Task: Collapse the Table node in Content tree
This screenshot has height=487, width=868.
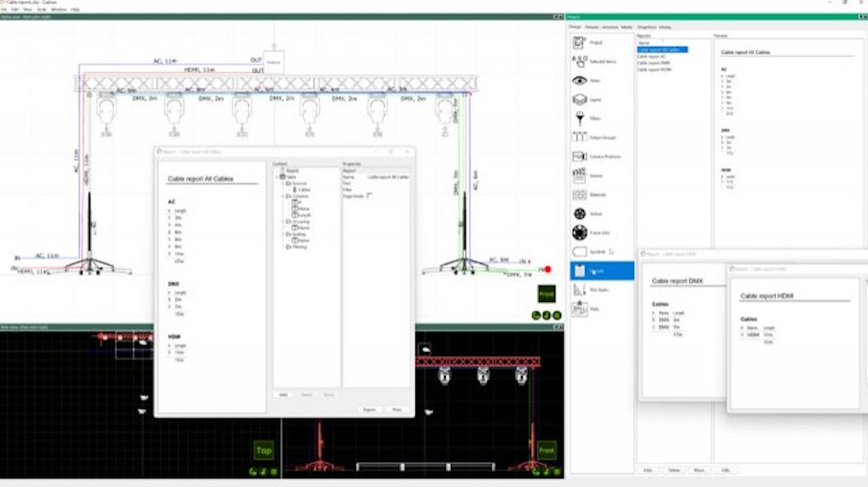Action: [277, 176]
